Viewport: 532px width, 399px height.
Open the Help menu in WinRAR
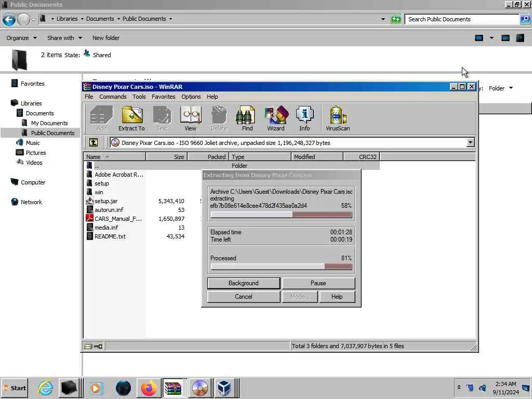[x=212, y=97]
